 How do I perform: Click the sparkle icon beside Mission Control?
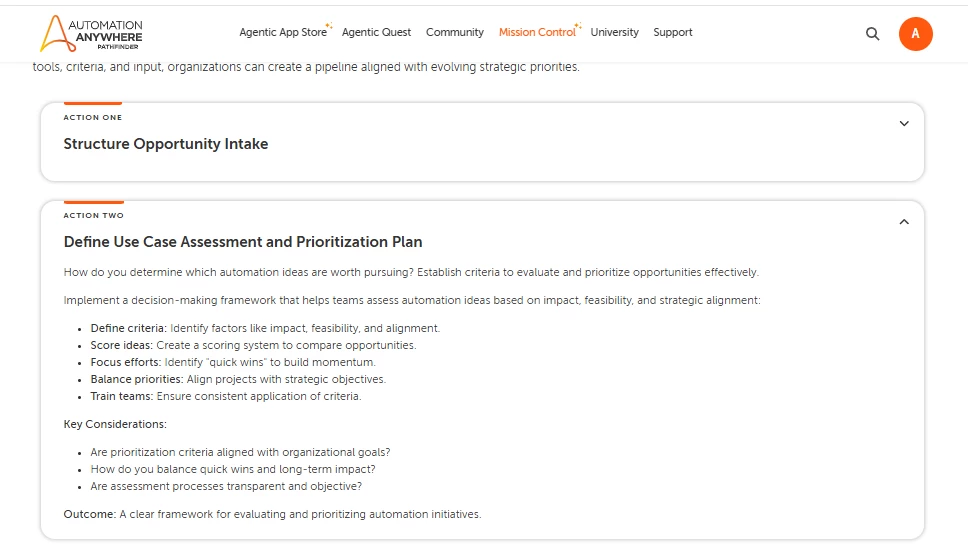578,25
